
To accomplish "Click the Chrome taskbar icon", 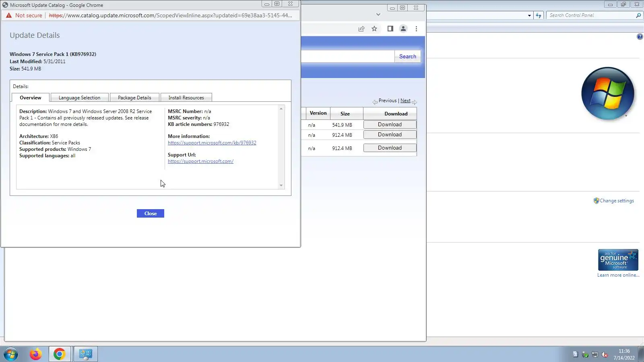I will tap(60, 354).
